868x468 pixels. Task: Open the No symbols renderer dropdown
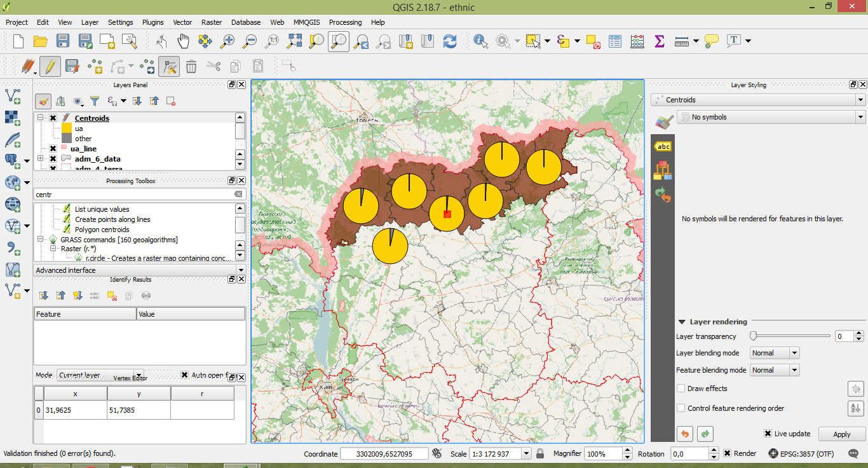coord(771,117)
